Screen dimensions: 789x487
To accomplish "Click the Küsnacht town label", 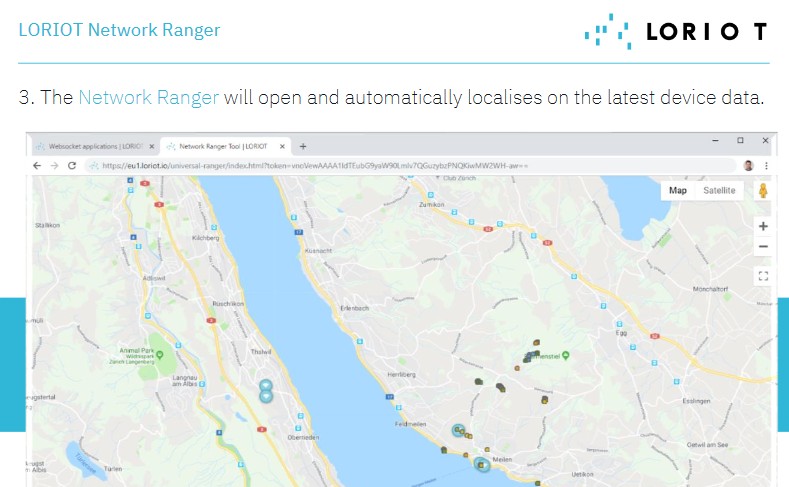I will (x=318, y=251).
